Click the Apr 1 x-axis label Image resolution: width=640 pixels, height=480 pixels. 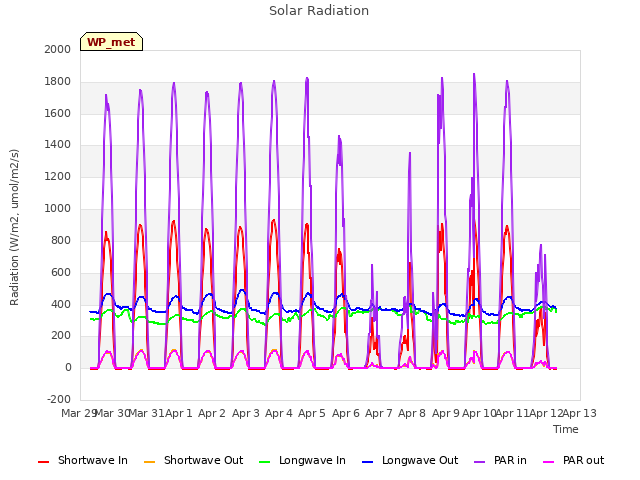tap(178, 413)
